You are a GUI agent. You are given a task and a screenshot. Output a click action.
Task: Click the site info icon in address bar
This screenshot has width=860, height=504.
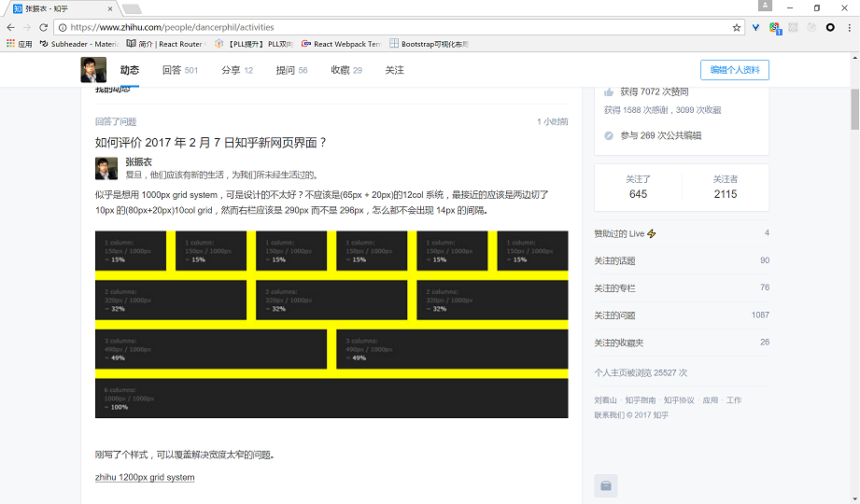point(63,27)
